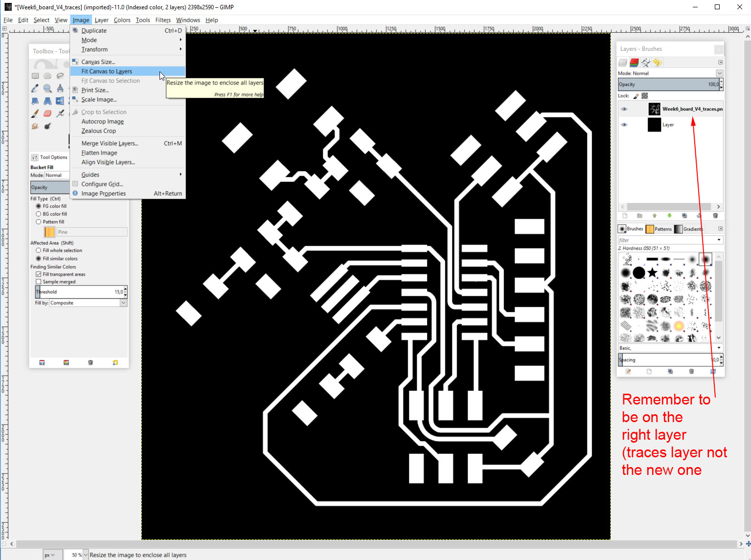Open the brush filter dropdown
751x560 pixels.
719,240
